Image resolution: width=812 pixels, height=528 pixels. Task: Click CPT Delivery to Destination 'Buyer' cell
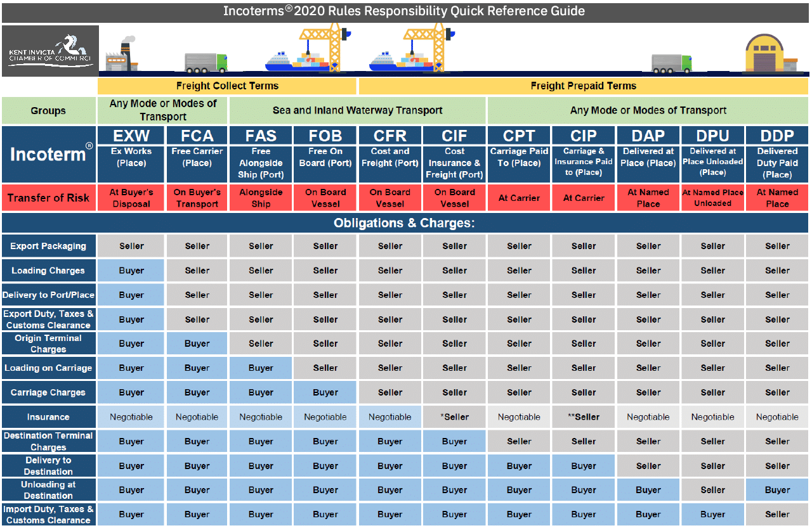point(519,466)
